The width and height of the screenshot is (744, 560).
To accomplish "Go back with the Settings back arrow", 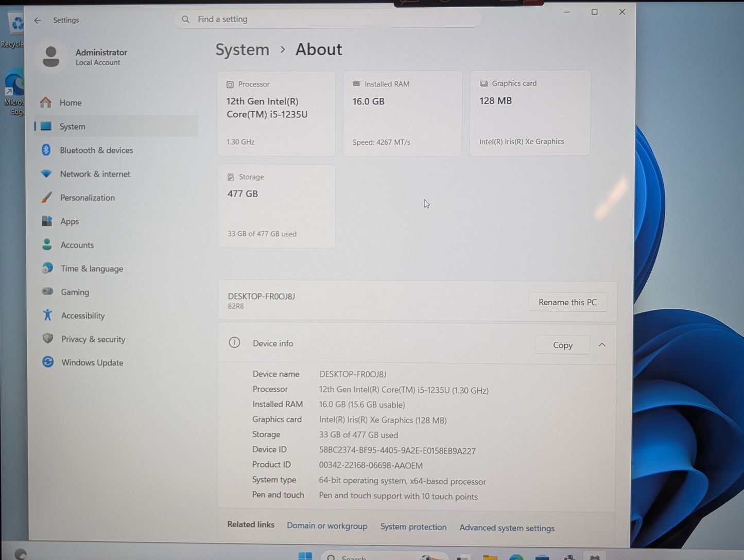I will 38,21.
